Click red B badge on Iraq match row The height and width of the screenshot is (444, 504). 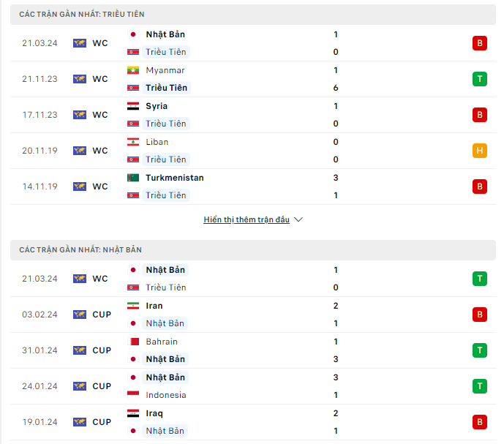tap(479, 422)
